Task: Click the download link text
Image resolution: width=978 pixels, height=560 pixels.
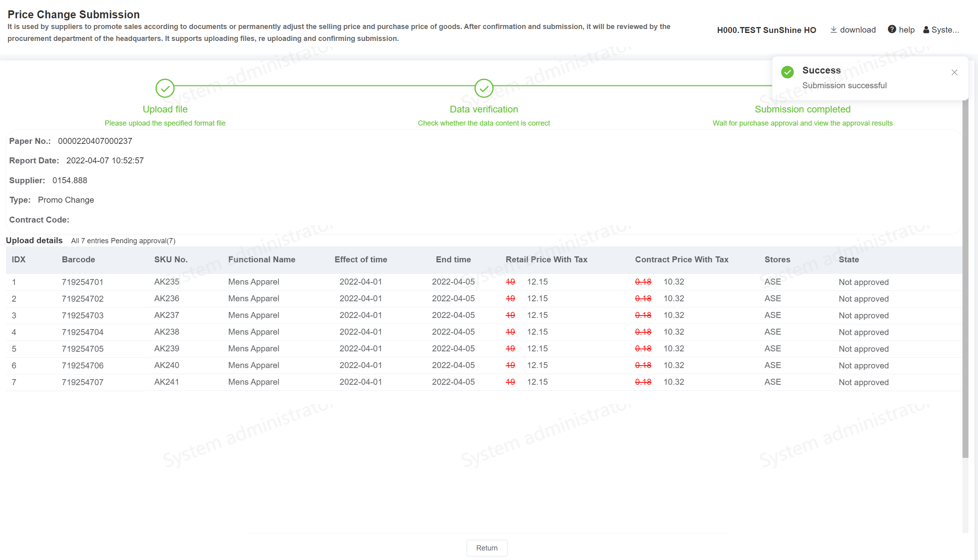Action: click(857, 30)
